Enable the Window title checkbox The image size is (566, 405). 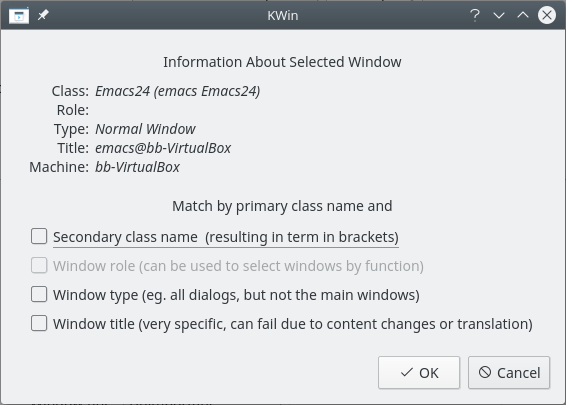tap(39, 323)
